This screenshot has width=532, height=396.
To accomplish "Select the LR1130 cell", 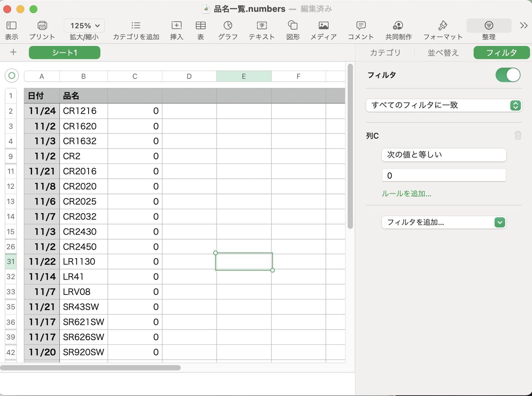I will click(84, 262).
